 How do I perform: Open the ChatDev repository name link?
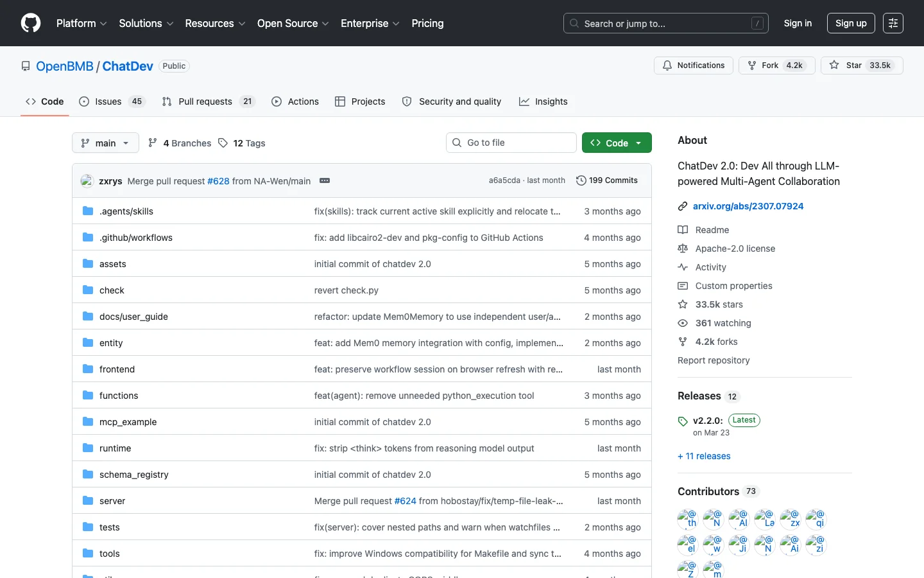pyautogui.click(x=128, y=66)
